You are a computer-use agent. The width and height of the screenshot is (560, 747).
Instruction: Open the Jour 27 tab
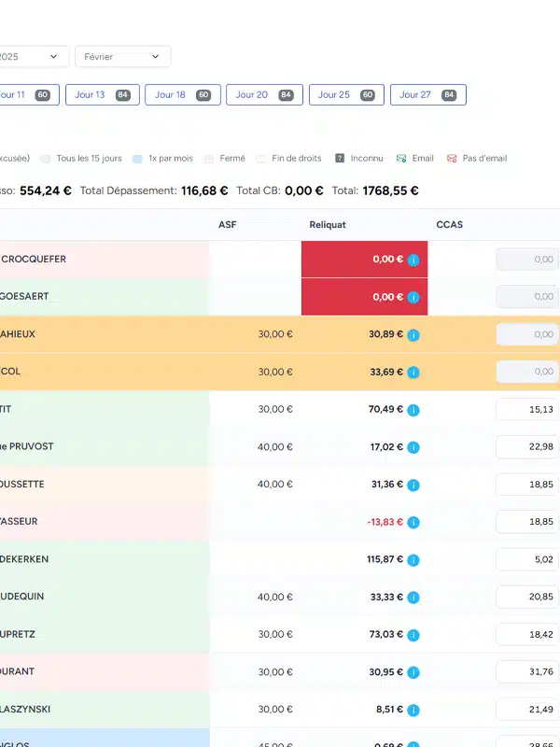(x=428, y=95)
